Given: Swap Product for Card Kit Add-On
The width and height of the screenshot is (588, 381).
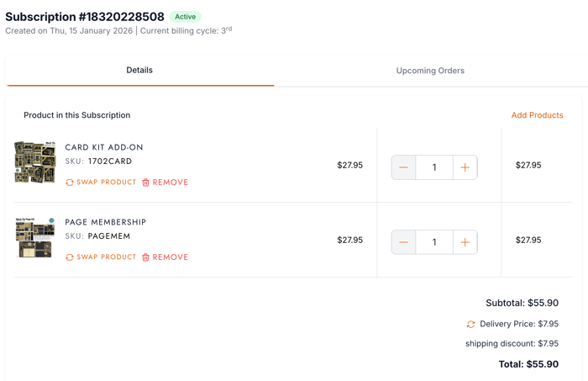Looking at the screenshot, I should tap(106, 183).
